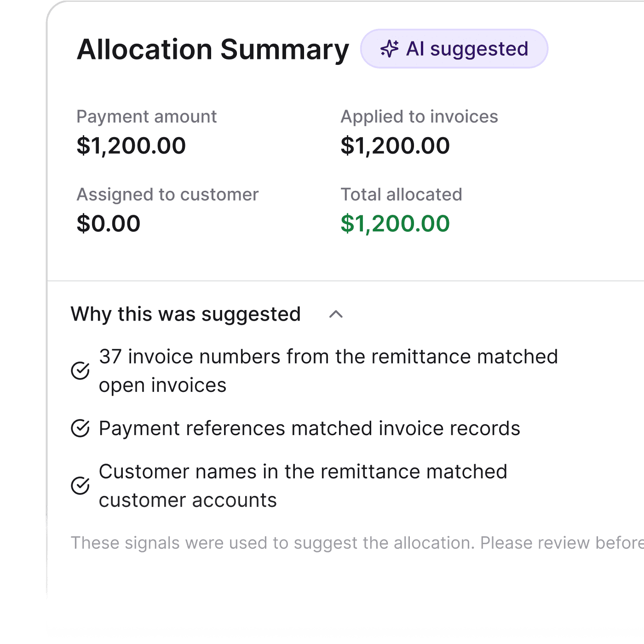Click the "Total allocated" label
Screen dimensions: 644x644
[x=401, y=195]
